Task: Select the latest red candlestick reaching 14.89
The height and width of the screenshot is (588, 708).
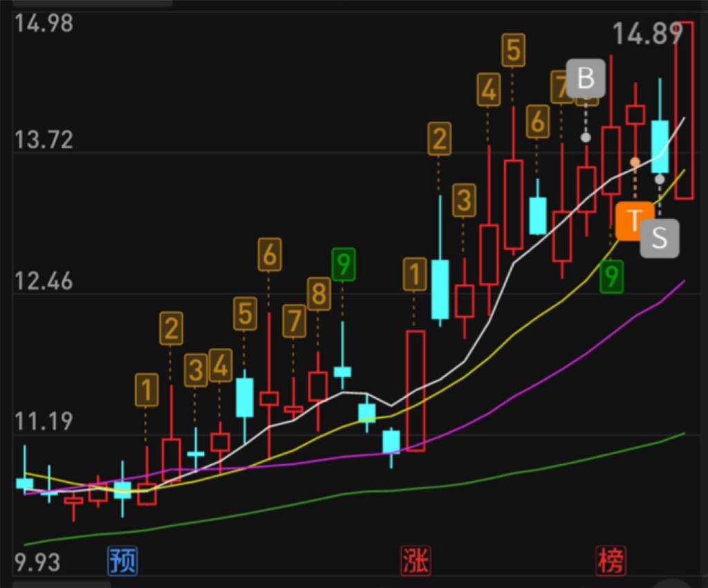Action: click(x=684, y=110)
